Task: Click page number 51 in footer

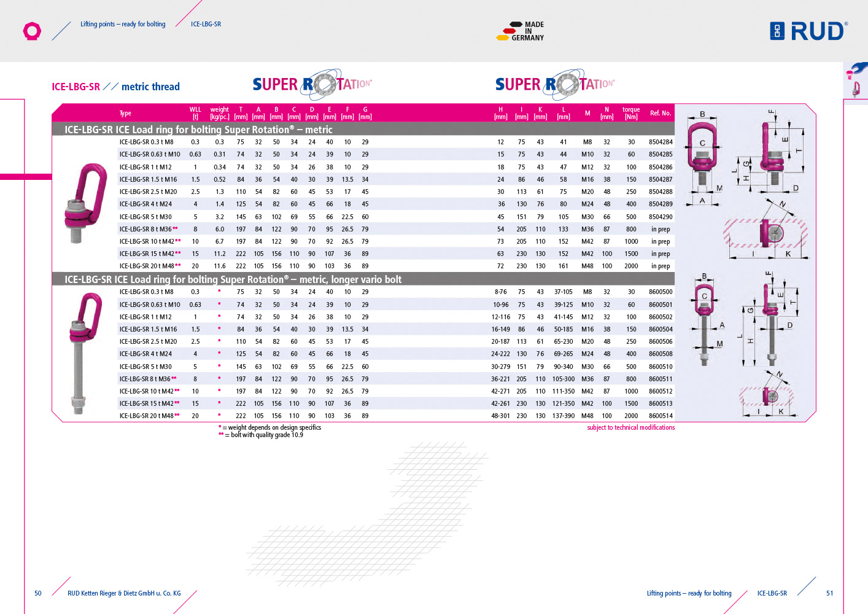Action: (829, 594)
